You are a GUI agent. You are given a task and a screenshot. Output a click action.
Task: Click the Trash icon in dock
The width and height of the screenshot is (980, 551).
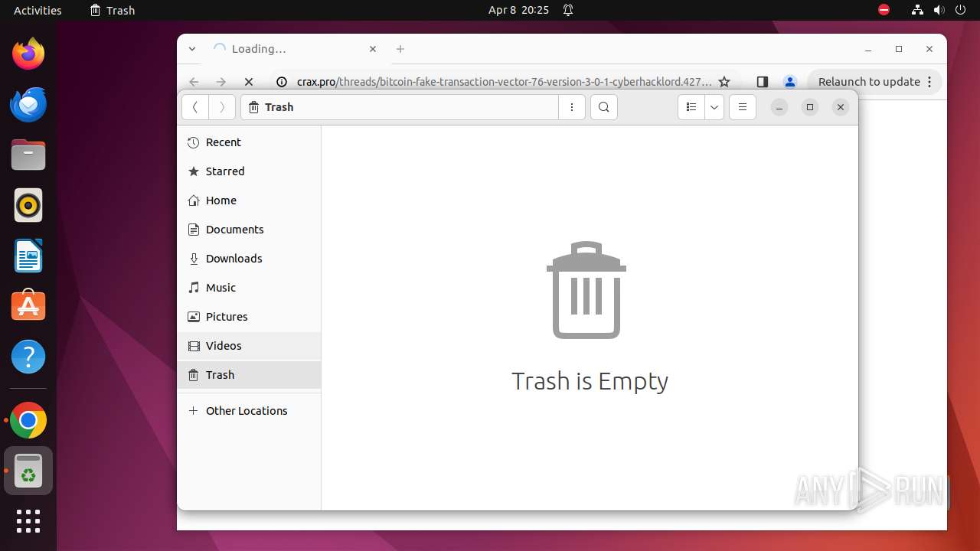click(28, 471)
